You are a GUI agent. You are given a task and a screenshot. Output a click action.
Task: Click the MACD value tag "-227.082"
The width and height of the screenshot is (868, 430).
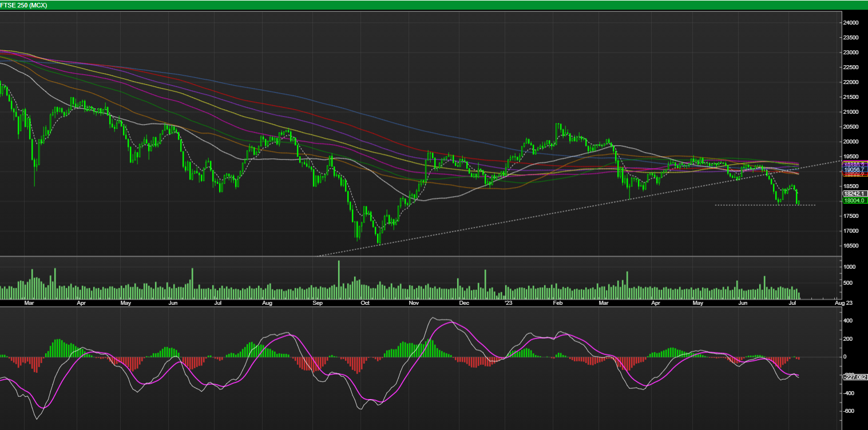(x=855, y=377)
